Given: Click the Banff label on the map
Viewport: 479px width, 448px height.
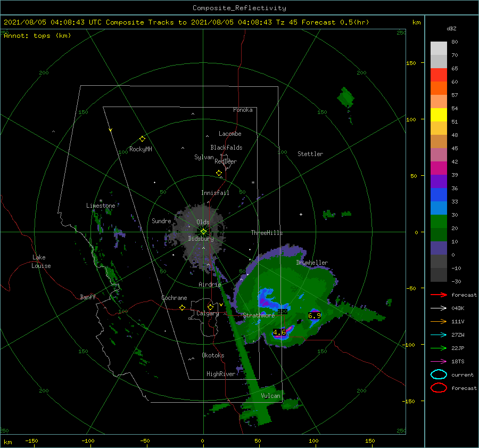Looking at the screenshot, I should (88, 297).
